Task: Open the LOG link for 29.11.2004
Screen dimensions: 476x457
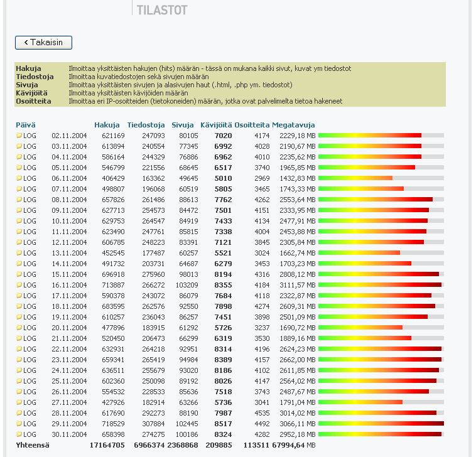Action: [30, 424]
